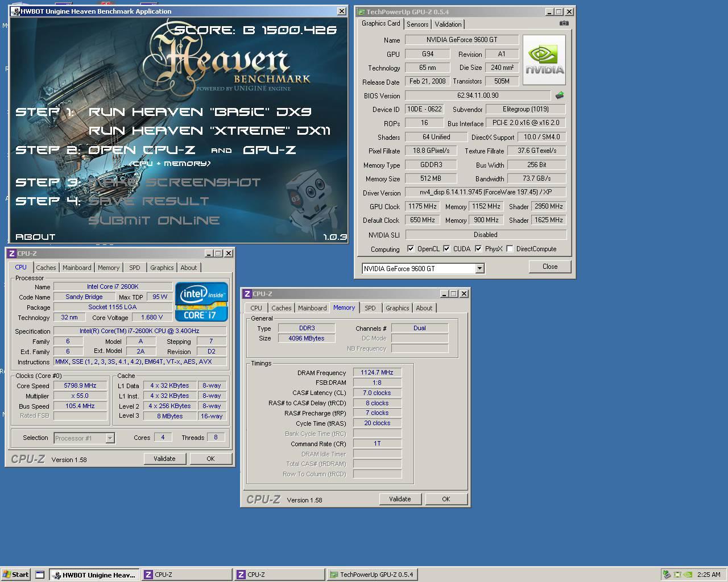Screen dimensions: 728x582
Task: Switch to TechPowerUp GPU-Z taskbar button
Action: 372,575
